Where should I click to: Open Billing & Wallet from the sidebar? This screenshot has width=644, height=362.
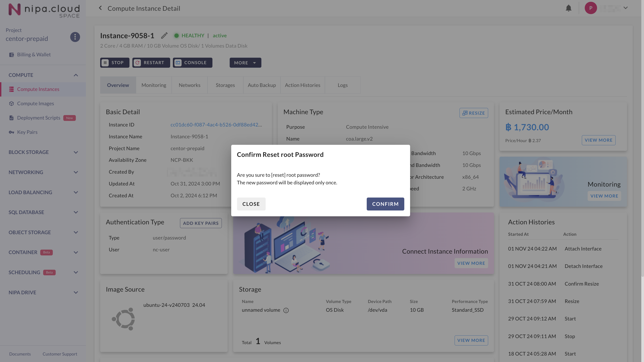34,55
